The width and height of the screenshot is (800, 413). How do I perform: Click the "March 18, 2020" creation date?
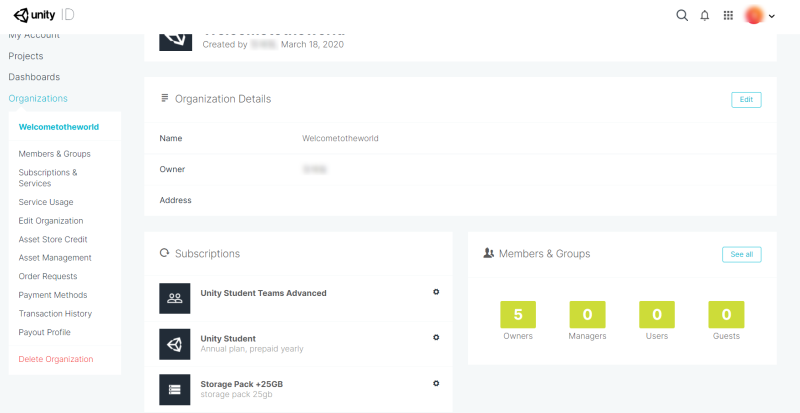coord(312,44)
